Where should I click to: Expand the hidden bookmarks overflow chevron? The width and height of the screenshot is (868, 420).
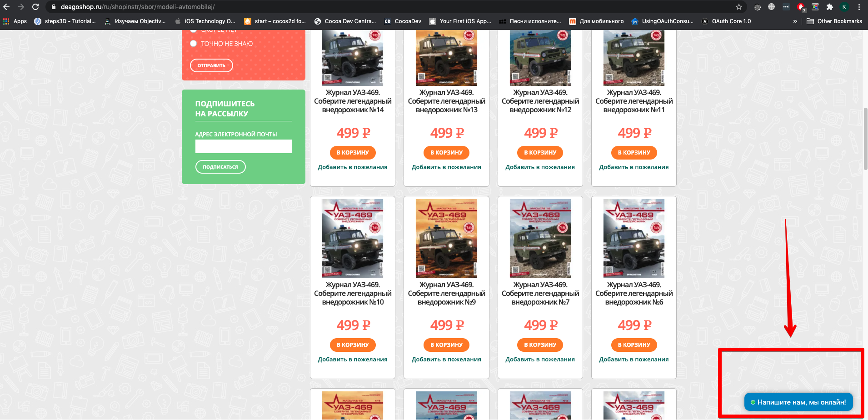[795, 21]
